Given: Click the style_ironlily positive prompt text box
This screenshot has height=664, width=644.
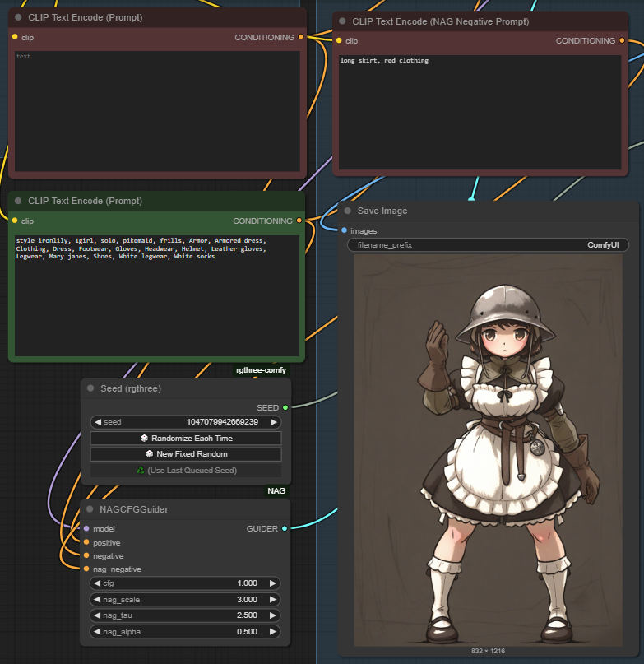Looking at the screenshot, I should tap(157, 295).
